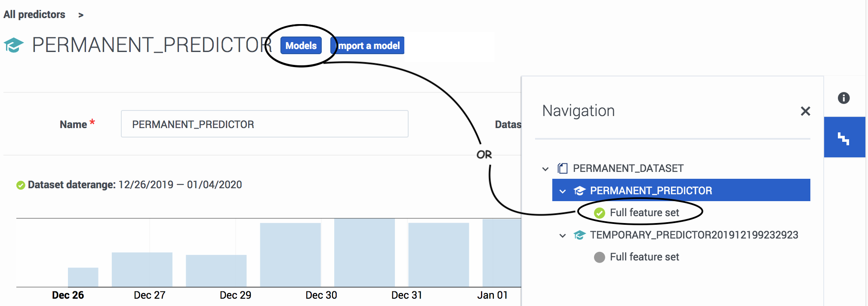Open the Models button
The width and height of the screenshot is (868, 306).
click(301, 46)
